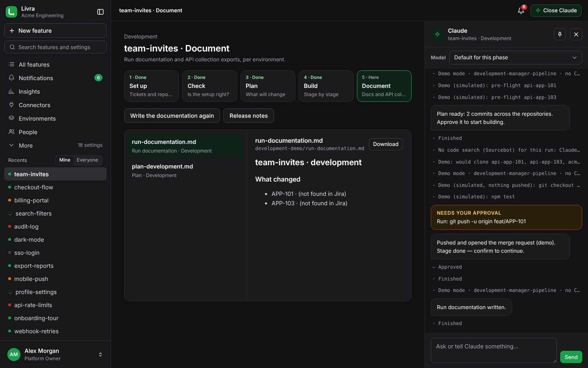Open billing-portal recent feature
This screenshot has height=368, width=588.
pos(55,200)
